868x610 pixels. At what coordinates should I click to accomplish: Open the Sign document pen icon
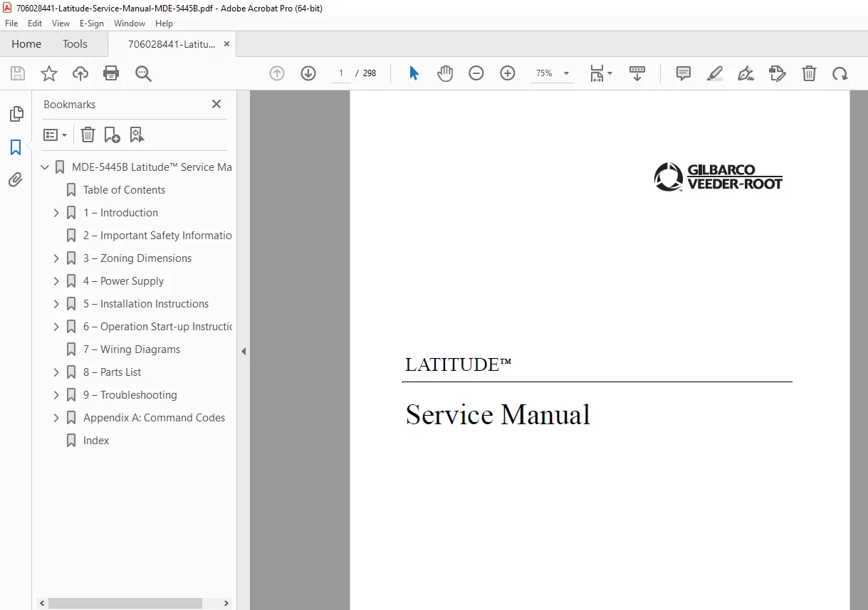746,73
